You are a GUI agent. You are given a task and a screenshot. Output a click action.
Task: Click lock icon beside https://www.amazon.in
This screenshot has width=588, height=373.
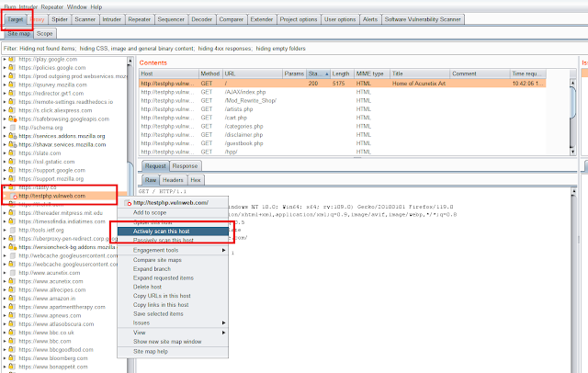pos(12,299)
